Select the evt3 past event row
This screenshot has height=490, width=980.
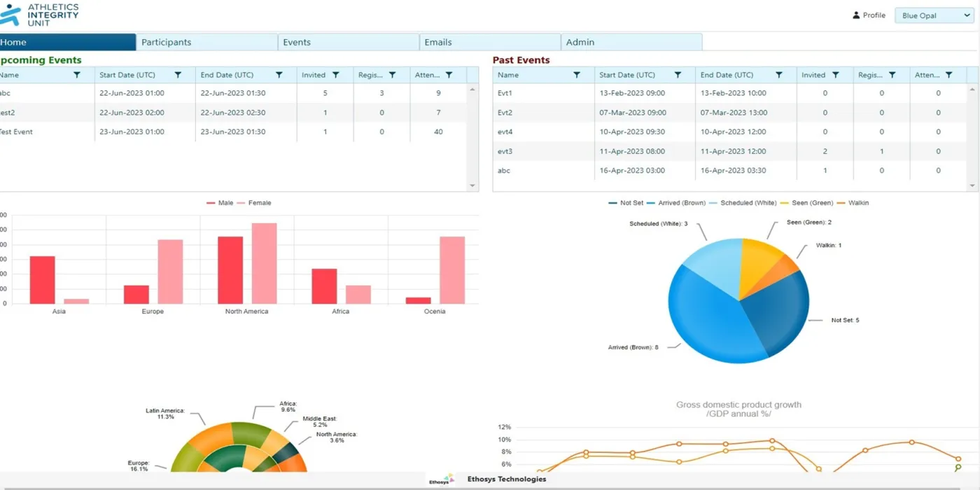pyautogui.click(x=730, y=151)
